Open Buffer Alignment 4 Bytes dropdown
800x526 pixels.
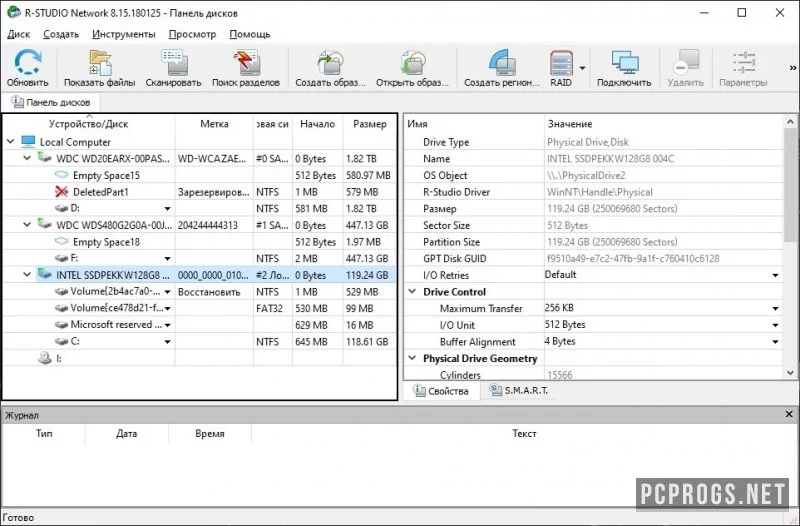pyautogui.click(x=776, y=342)
